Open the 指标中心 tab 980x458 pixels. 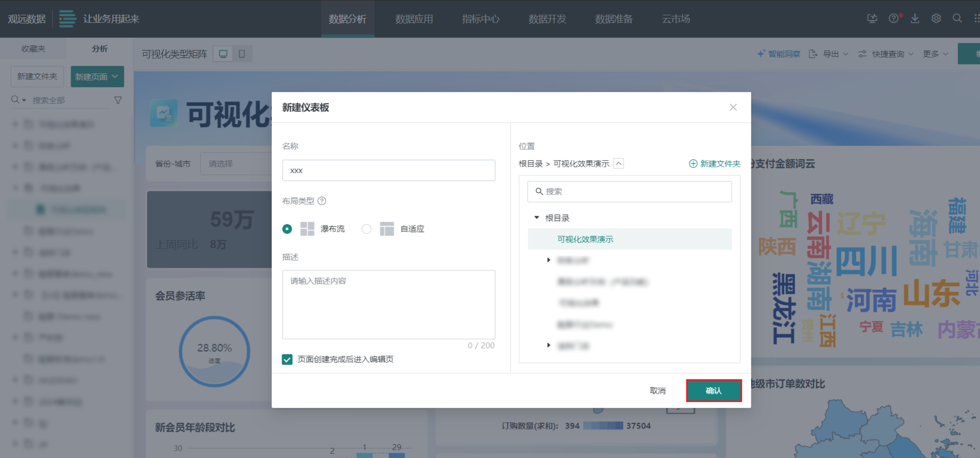tap(480, 19)
